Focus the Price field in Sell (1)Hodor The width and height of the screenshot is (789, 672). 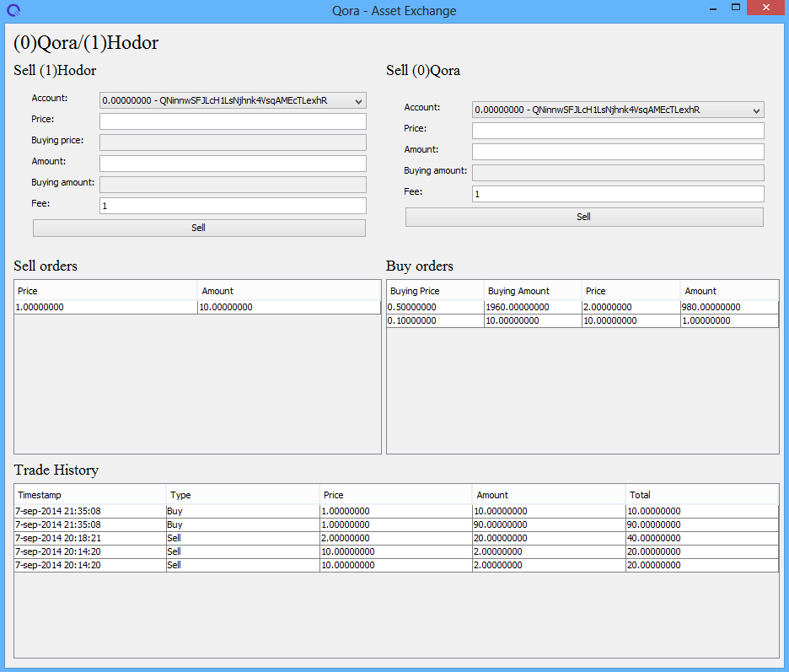[x=233, y=121]
